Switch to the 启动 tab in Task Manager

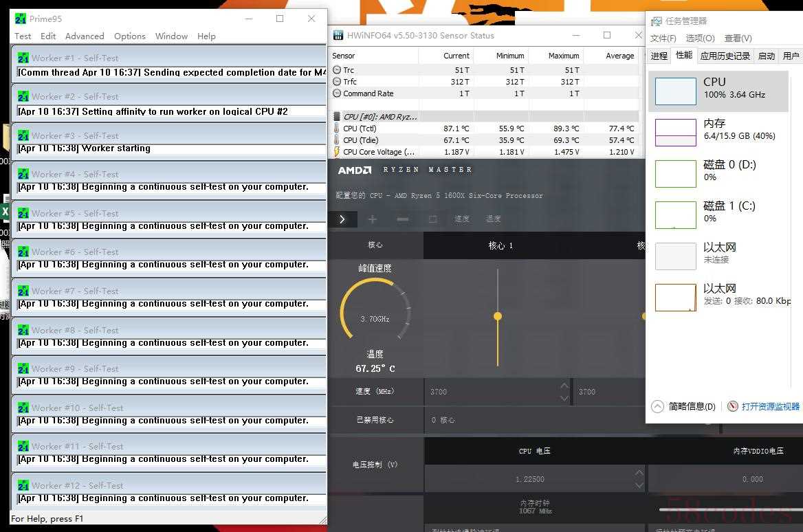766,56
